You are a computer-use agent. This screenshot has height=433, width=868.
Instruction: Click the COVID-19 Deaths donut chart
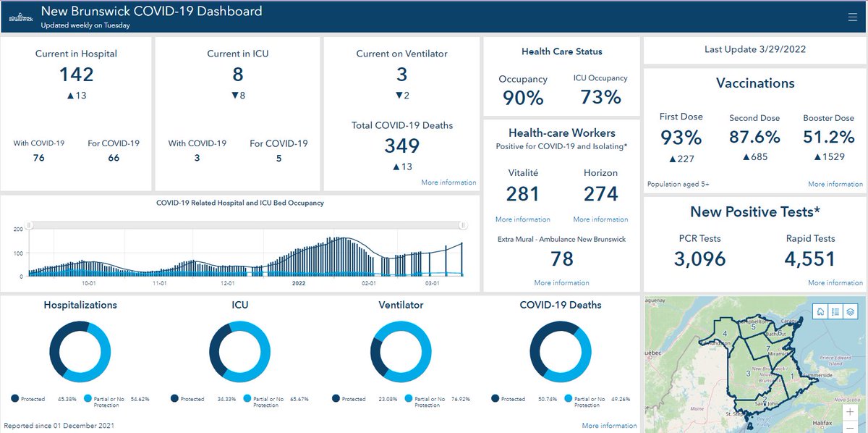tap(561, 352)
